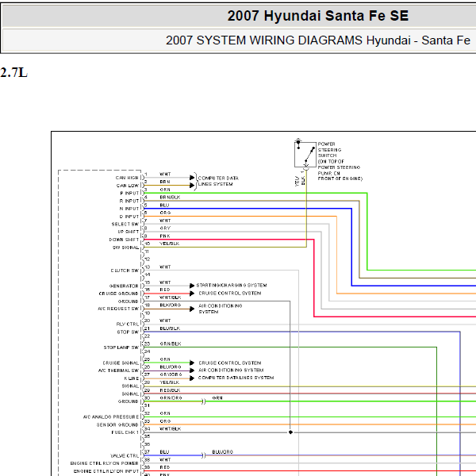
Task: Click the '2007 Hyundai Santa Fe SE' title
Action: click(x=318, y=16)
